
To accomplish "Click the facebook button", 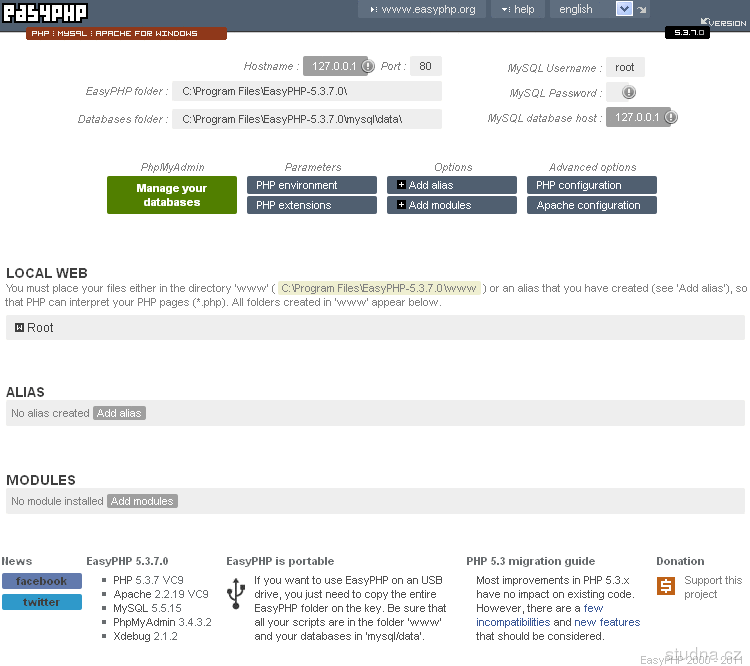I will [x=42, y=581].
